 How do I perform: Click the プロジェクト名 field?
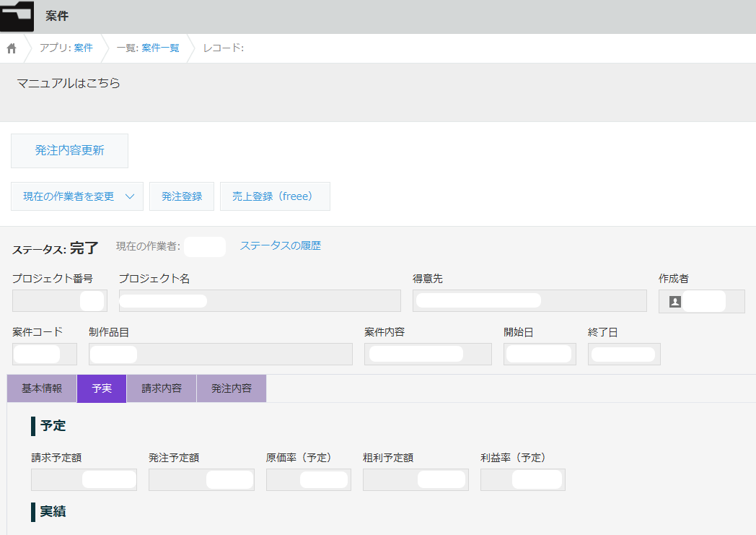point(260,301)
